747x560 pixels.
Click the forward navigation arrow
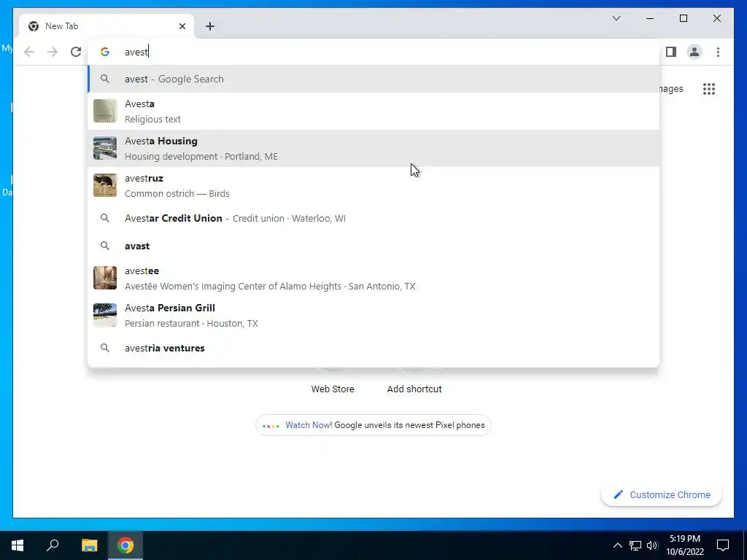(53, 52)
